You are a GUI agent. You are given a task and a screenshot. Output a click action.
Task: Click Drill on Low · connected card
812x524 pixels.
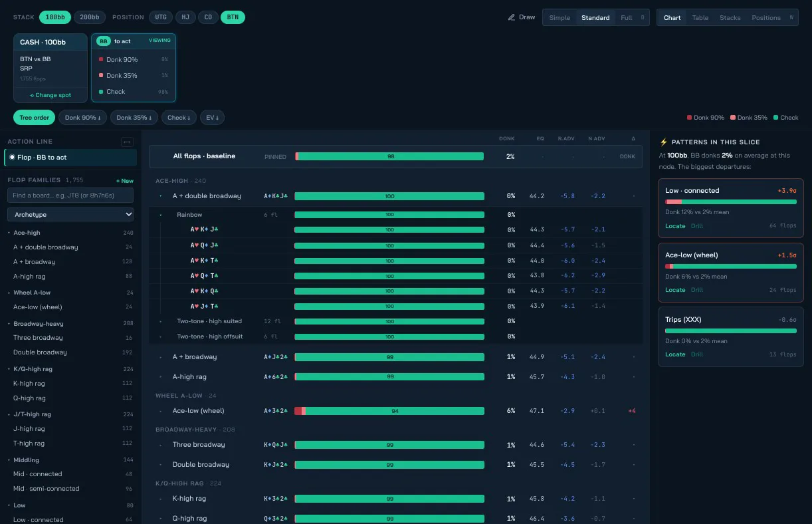[696, 226]
